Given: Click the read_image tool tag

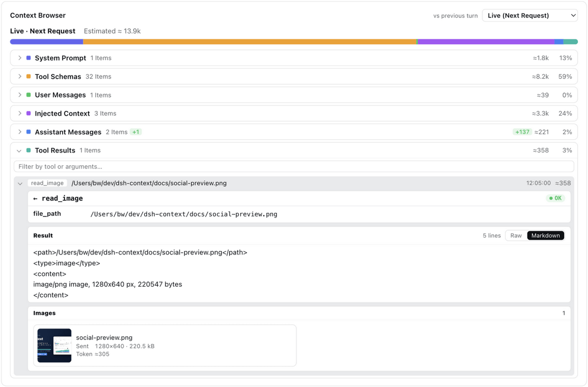Looking at the screenshot, I should pos(47,183).
